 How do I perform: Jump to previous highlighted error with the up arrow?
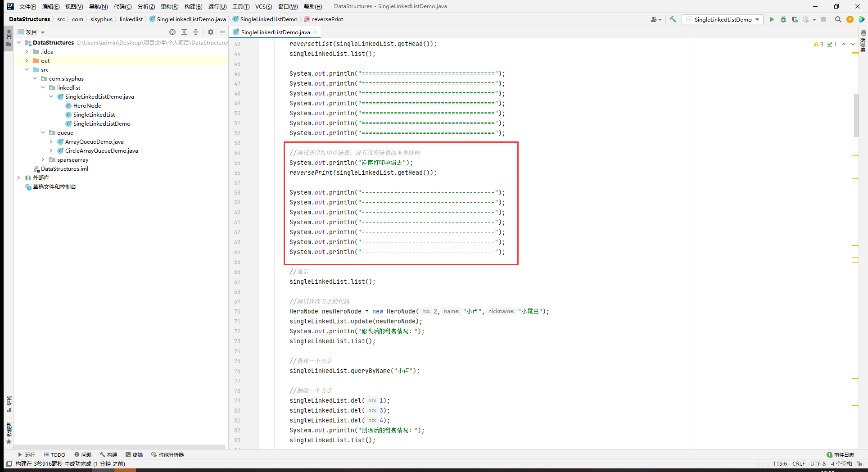pyautogui.click(x=844, y=44)
